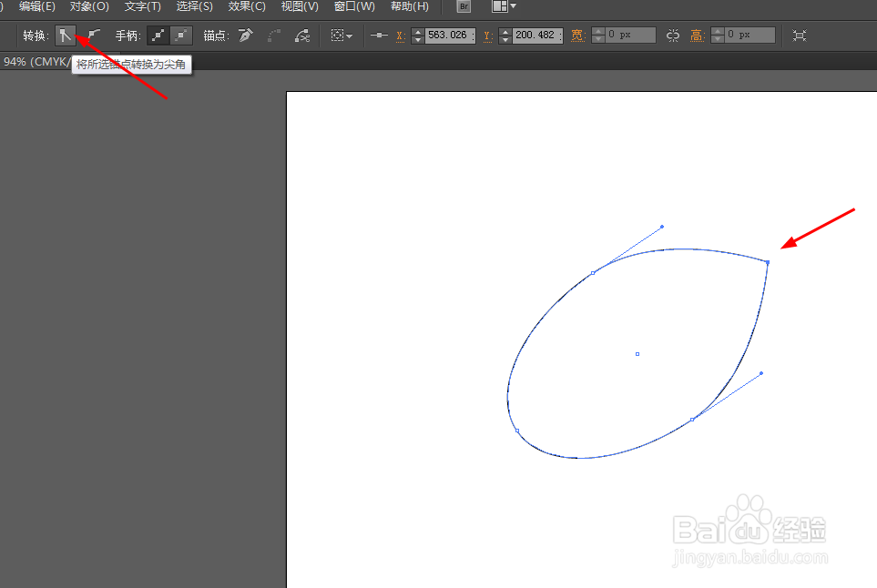This screenshot has height=588, width=877.
Task: Click the width (宽) input field
Action: pyautogui.click(x=631, y=35)
